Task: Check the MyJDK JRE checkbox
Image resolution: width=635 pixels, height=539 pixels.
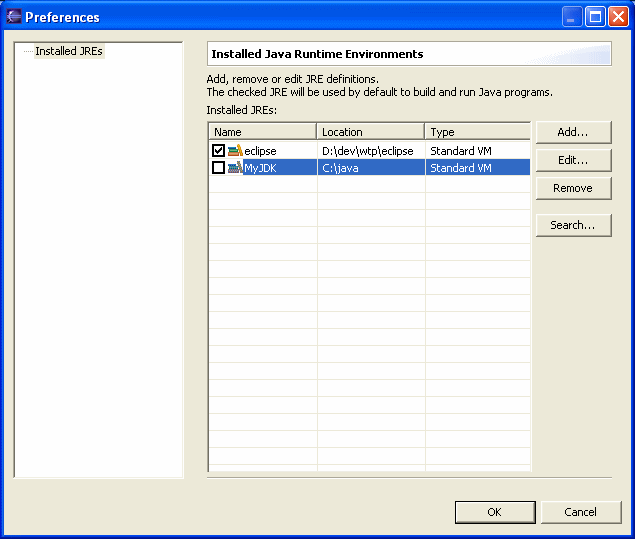Action: pos(218,168)
